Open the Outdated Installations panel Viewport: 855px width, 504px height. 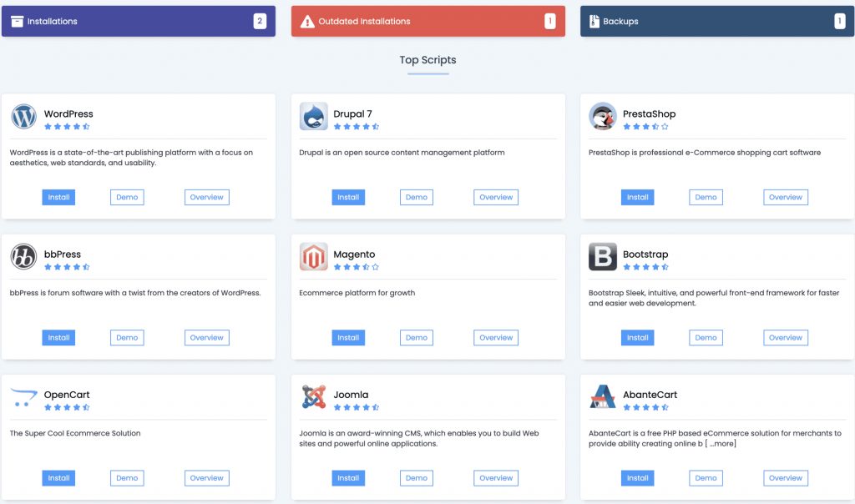pos(427,22)
